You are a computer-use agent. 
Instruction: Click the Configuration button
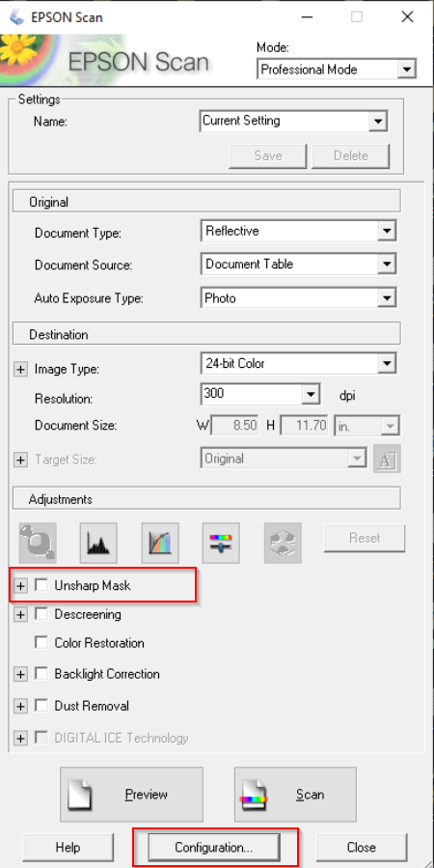click(x=214, y=847)
